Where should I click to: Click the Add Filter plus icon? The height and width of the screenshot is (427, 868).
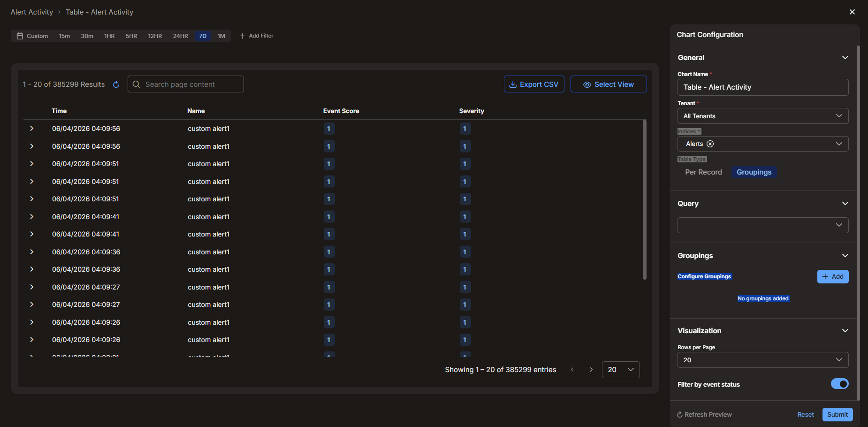coord(242,36)
